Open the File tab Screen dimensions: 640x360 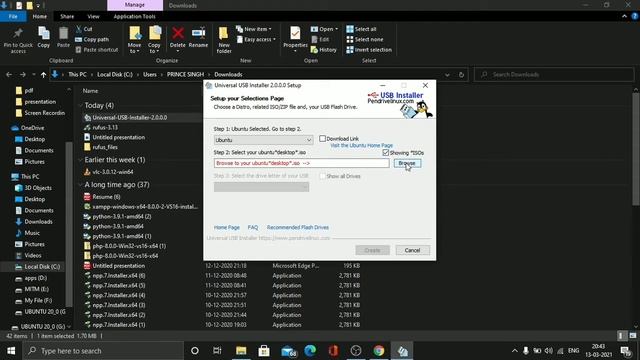tap(13, 16)
